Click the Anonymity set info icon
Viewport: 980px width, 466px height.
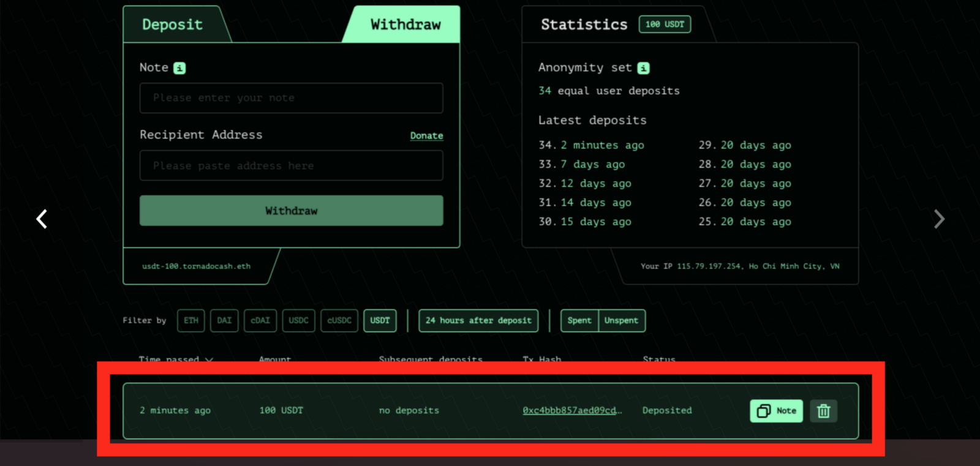643,68
